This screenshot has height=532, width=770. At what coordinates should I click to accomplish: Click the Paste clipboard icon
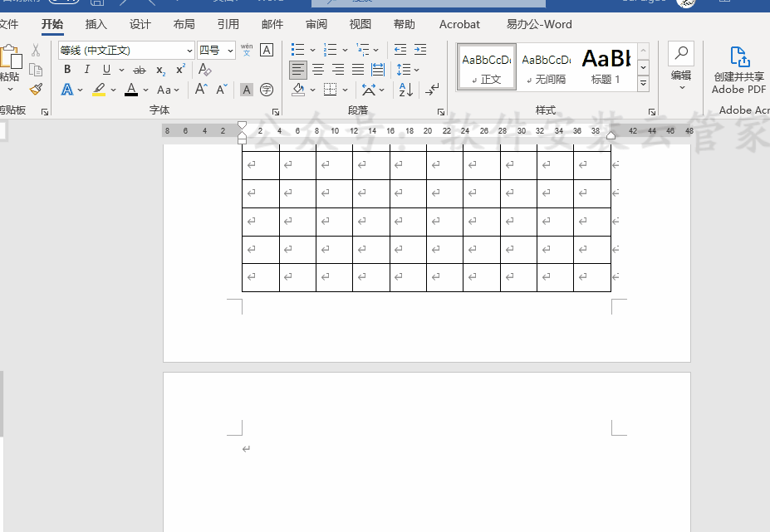11,56
